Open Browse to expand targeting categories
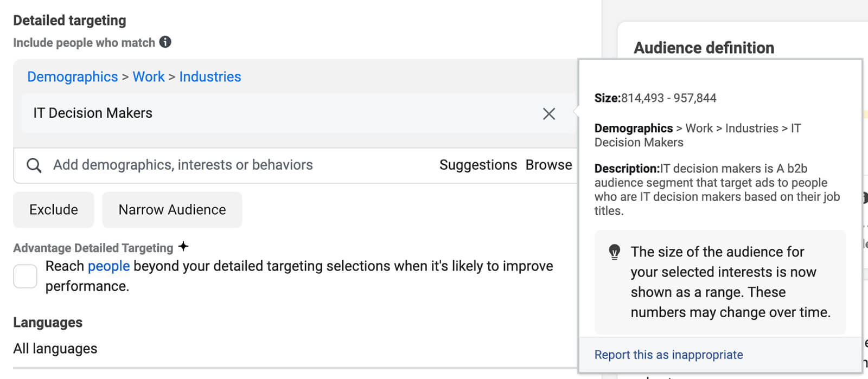Screen dimensions: 868x379 point(548,165)
